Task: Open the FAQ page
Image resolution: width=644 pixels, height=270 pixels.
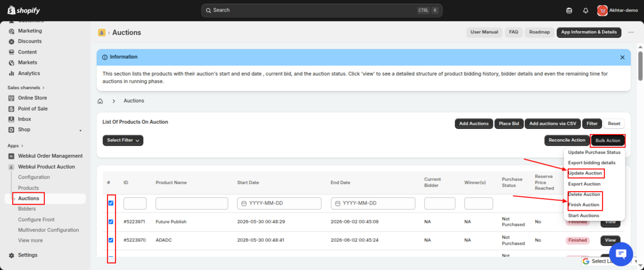Action: pos(513,32)
